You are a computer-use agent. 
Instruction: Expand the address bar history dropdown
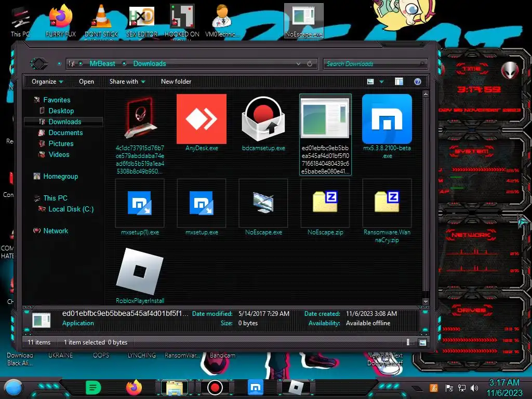tap(298, 64)
